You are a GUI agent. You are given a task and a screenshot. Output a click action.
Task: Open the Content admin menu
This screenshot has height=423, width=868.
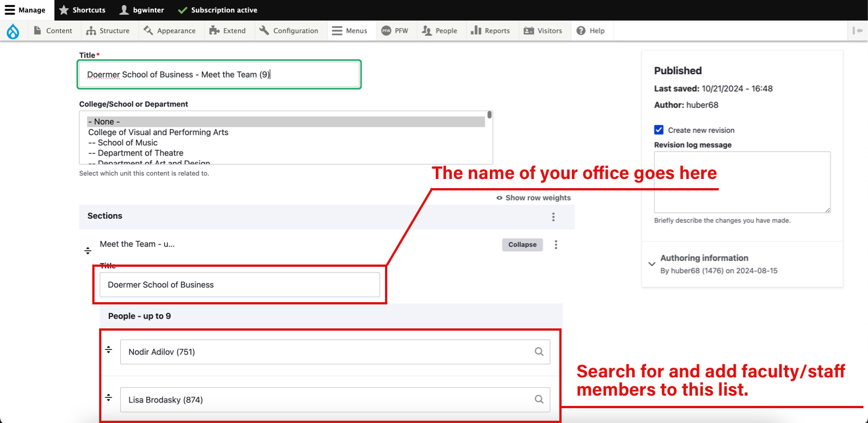(53, 31)
